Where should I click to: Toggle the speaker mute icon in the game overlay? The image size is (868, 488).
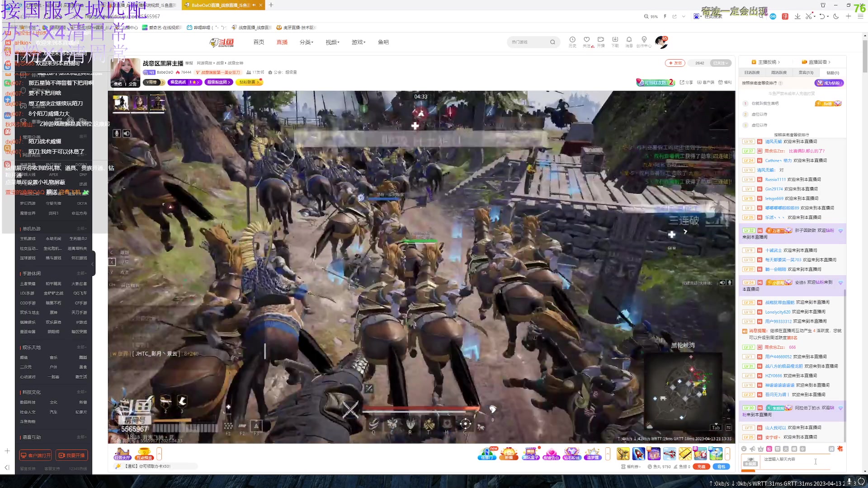[x=127, y=133]
